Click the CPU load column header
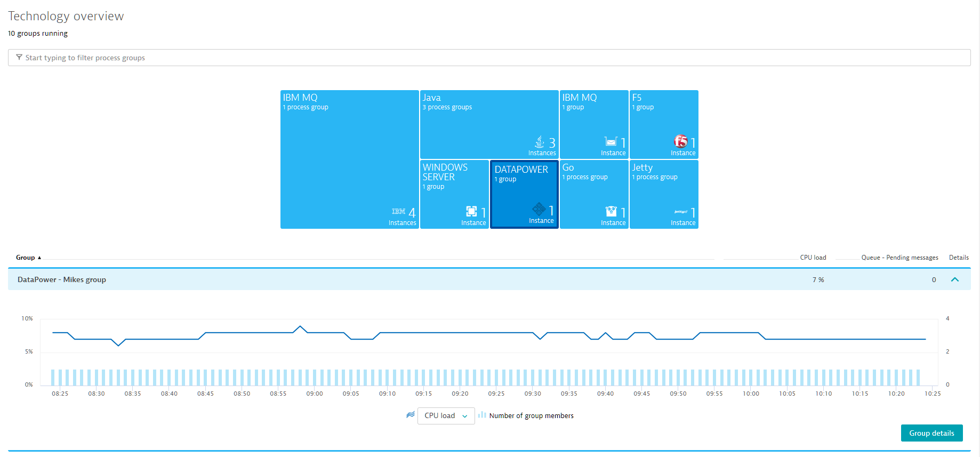The image size is (980, 457). [x=813, y=258]
